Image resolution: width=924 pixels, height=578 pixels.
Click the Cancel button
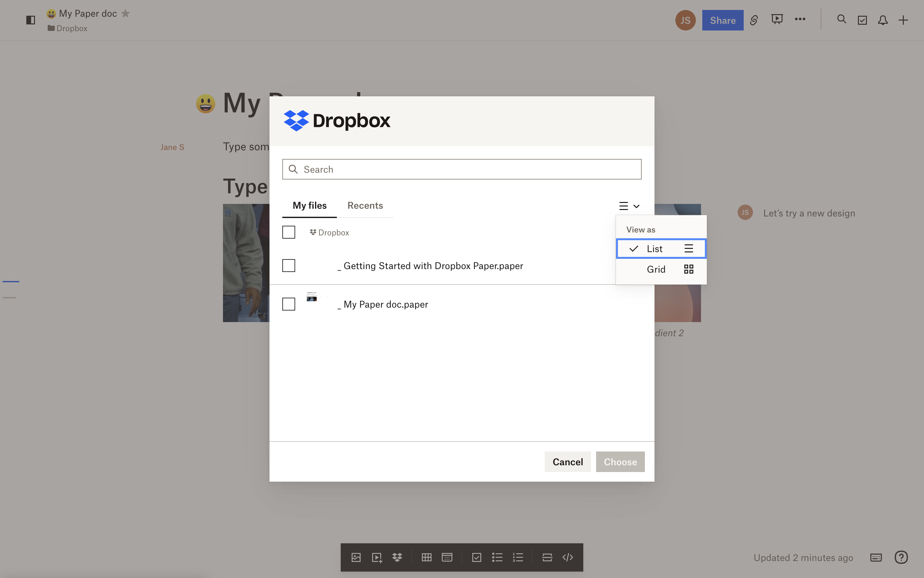click(568, 462)
